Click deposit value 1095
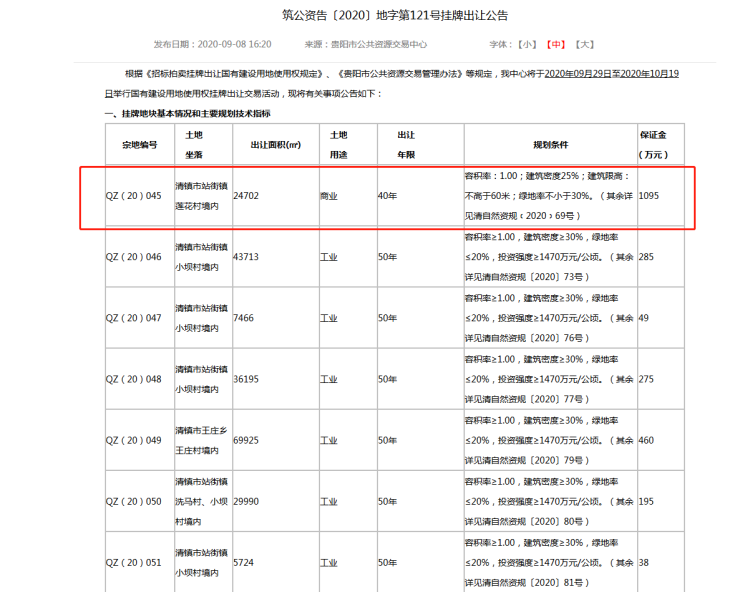740x592 pixels. point(649,196)
